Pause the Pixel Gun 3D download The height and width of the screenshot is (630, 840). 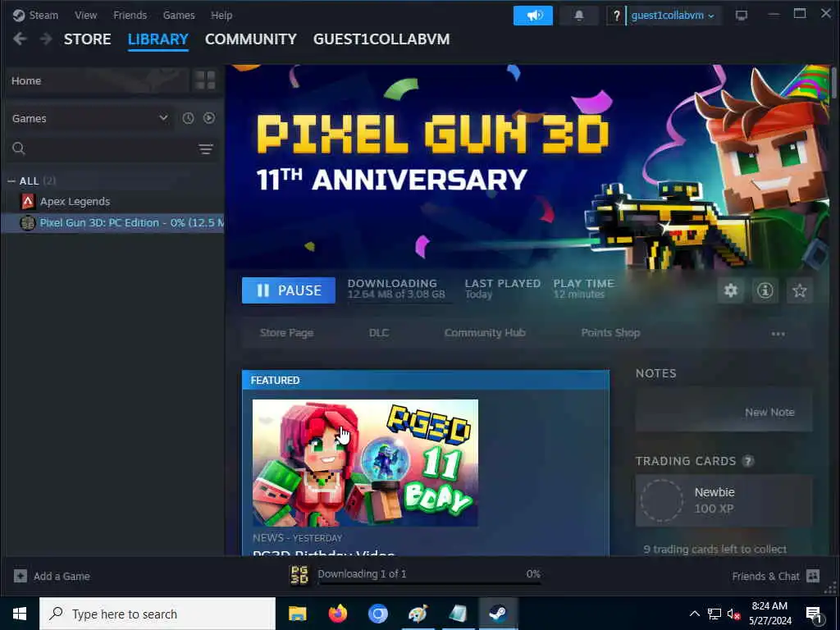coord(289,290)
